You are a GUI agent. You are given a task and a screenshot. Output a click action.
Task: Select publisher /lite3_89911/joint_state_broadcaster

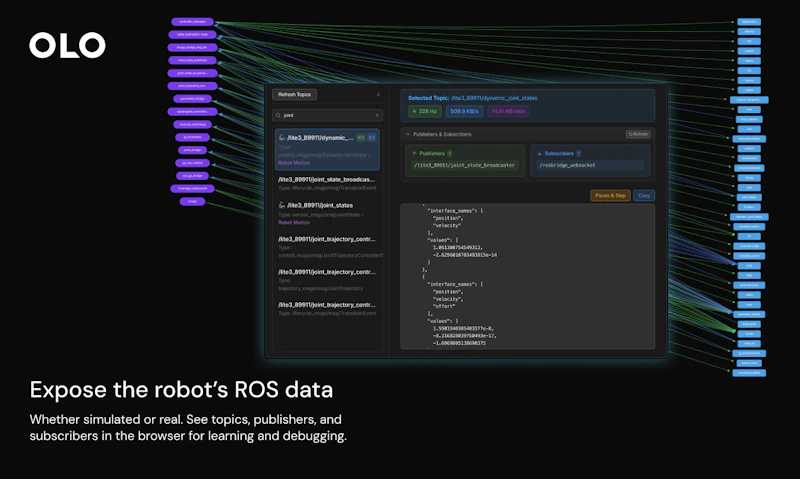(x=464, y=165)
